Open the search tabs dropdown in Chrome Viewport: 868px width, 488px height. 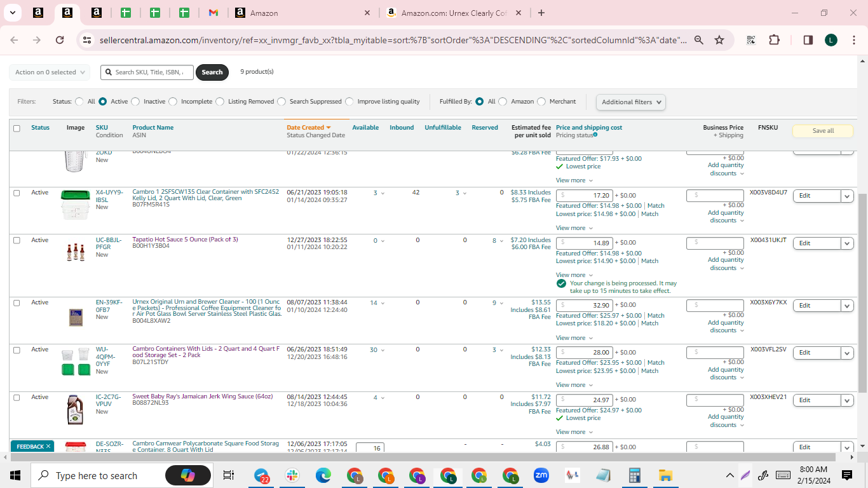point(12,13)
